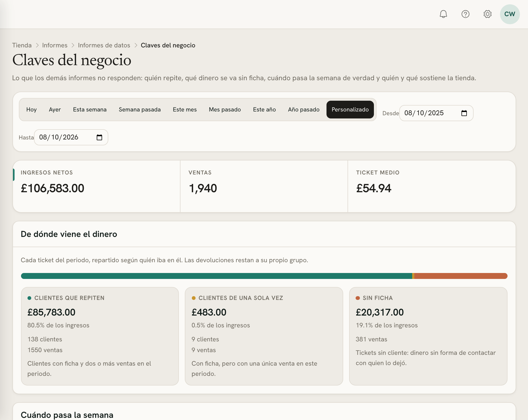Select the Año pasado range

pyautogui.click(x=304, y=110)
